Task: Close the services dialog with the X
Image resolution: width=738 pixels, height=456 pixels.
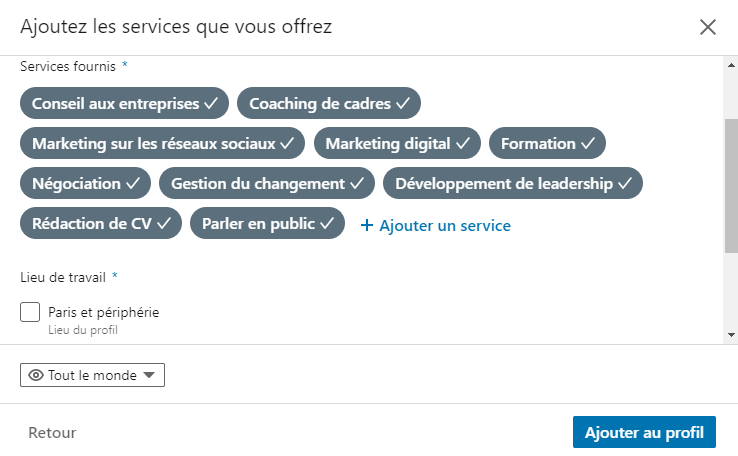Action: pos(708,27)
